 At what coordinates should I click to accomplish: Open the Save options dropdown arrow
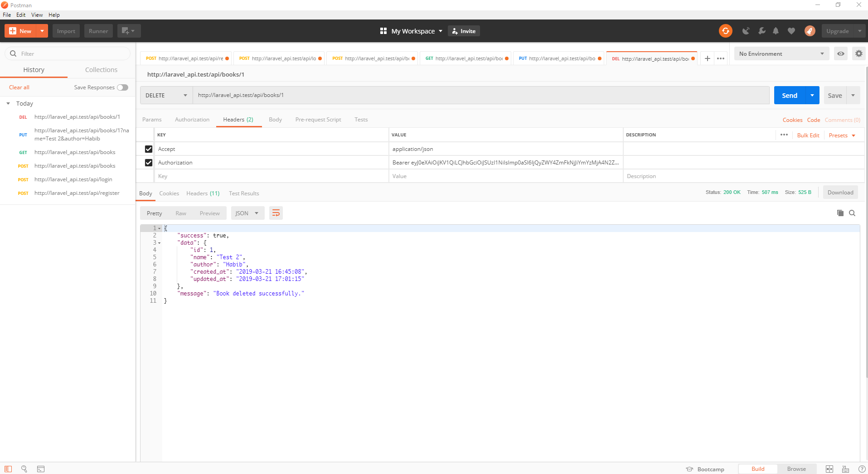click(853, 95)
